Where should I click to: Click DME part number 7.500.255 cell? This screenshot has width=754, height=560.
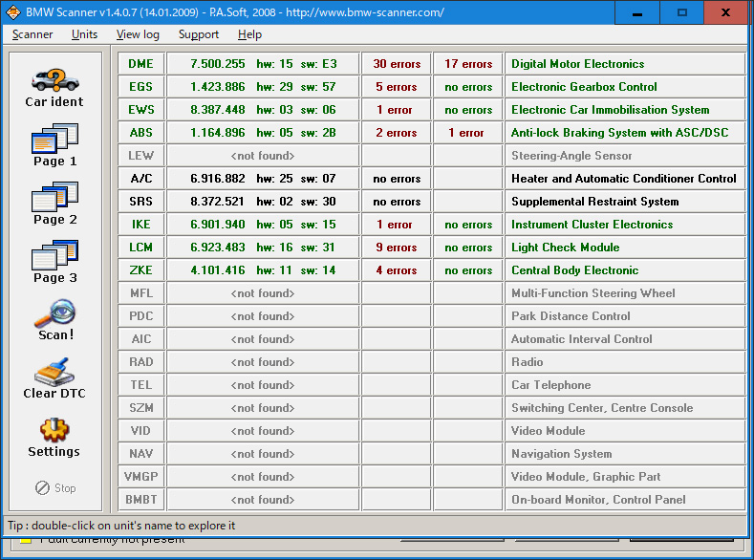pos(263,64)
